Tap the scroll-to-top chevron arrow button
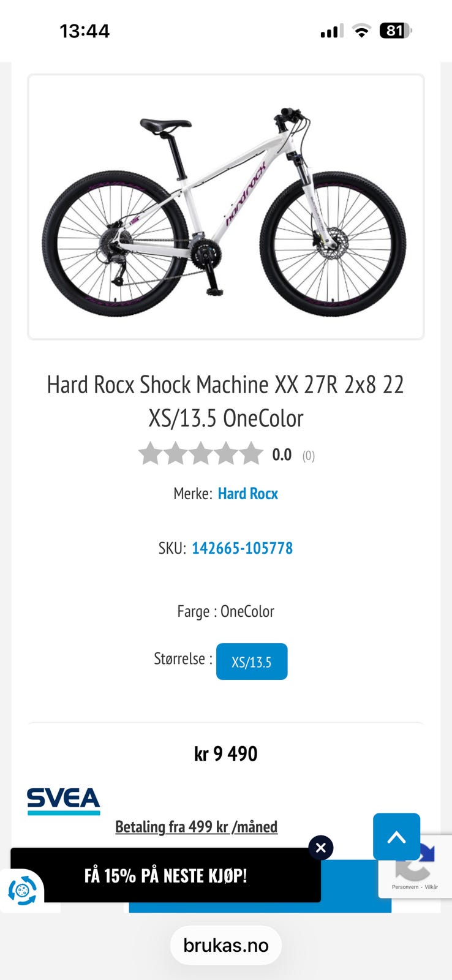The image size is (452, 980). 396,837
